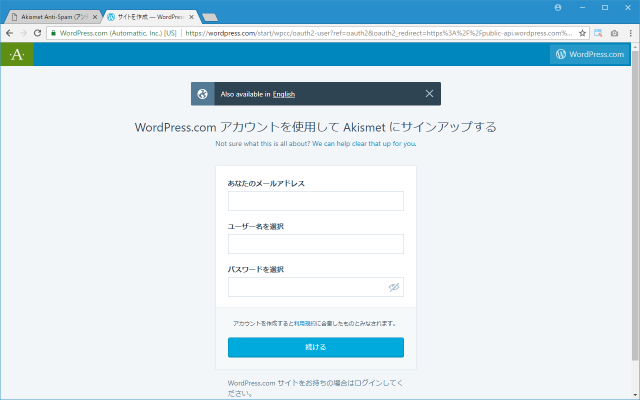
Task: Click the globe icon in language banner
Action: pos(203,94)
